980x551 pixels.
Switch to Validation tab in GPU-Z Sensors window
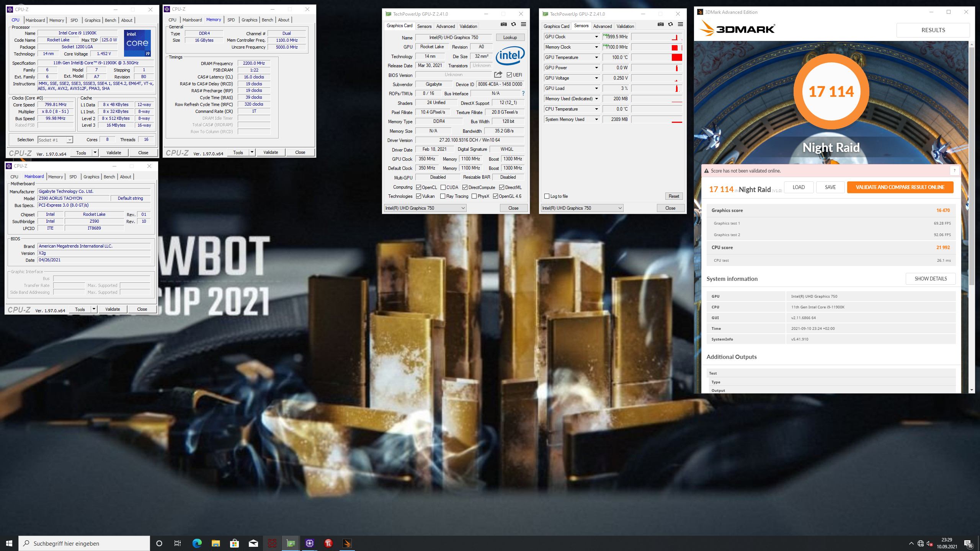(x=625, y=26)
